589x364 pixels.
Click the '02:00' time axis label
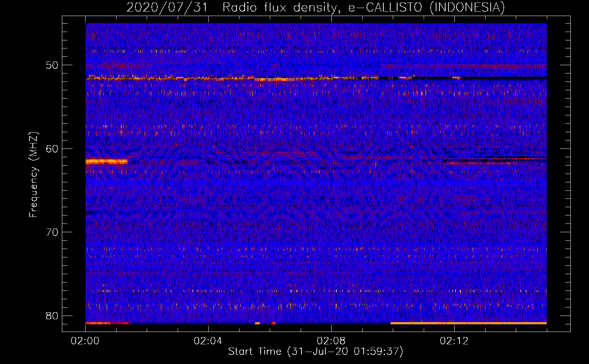click(x=85, y=341)
